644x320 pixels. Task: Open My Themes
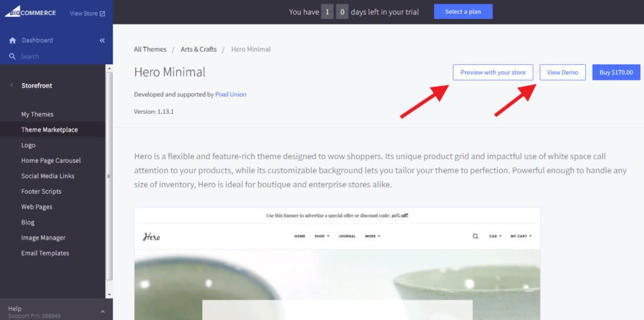coord(37,114)
